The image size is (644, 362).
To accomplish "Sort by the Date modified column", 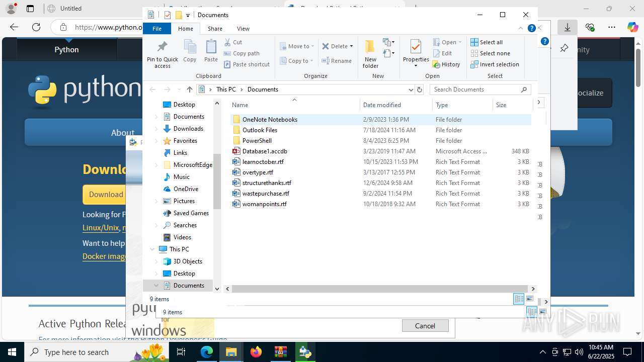I will [396, 105].
